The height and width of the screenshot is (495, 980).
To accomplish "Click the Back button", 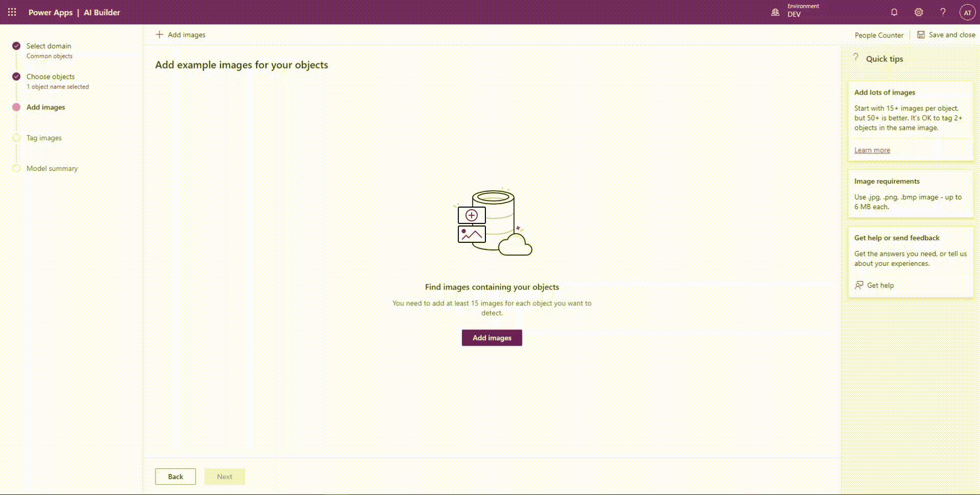I will (x=175, y=477).
